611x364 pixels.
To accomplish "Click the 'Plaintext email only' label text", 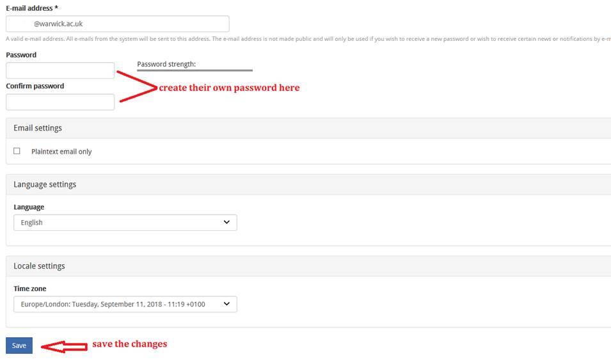I will tap(61, 152).
